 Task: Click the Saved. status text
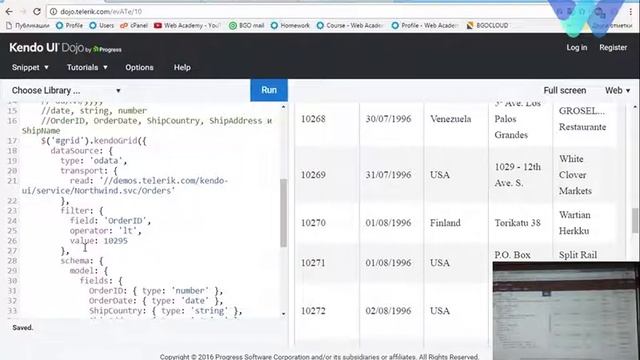22,328
